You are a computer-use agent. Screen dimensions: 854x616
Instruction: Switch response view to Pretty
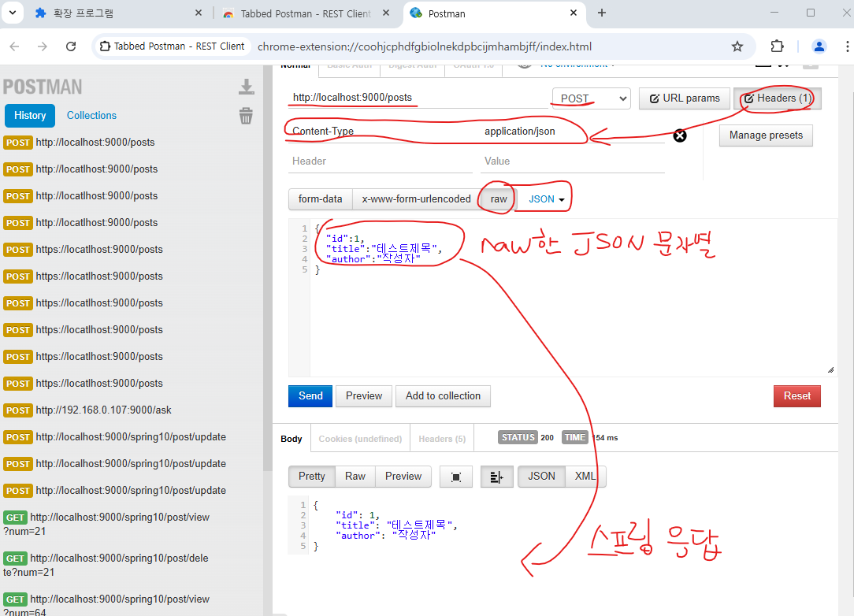(x=311, y=477)
